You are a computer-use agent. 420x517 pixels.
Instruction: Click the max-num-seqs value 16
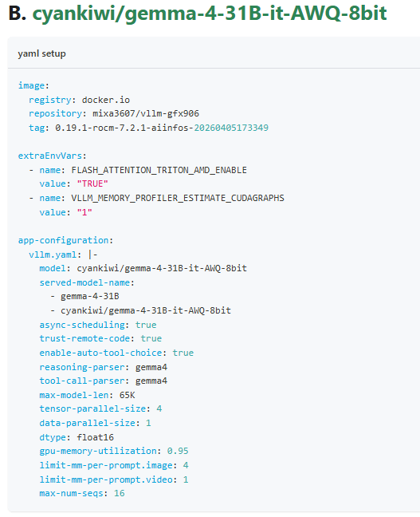point(120,494)
